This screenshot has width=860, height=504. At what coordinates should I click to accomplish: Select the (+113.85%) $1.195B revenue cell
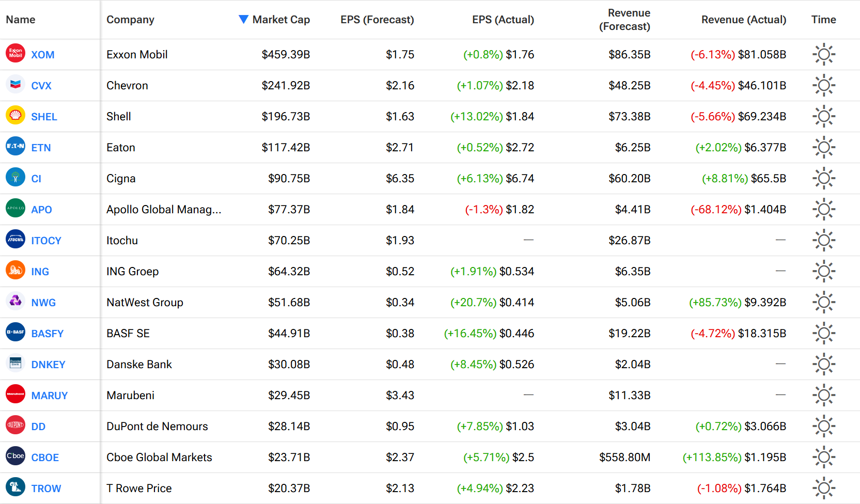click(x=734, y=457)
